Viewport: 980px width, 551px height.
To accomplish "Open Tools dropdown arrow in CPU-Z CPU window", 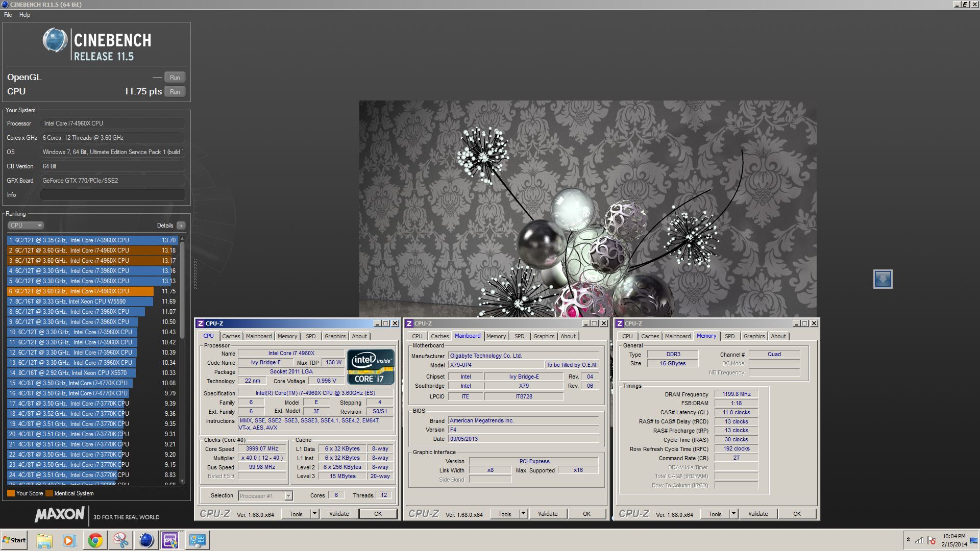I will (x=314, y=514).
